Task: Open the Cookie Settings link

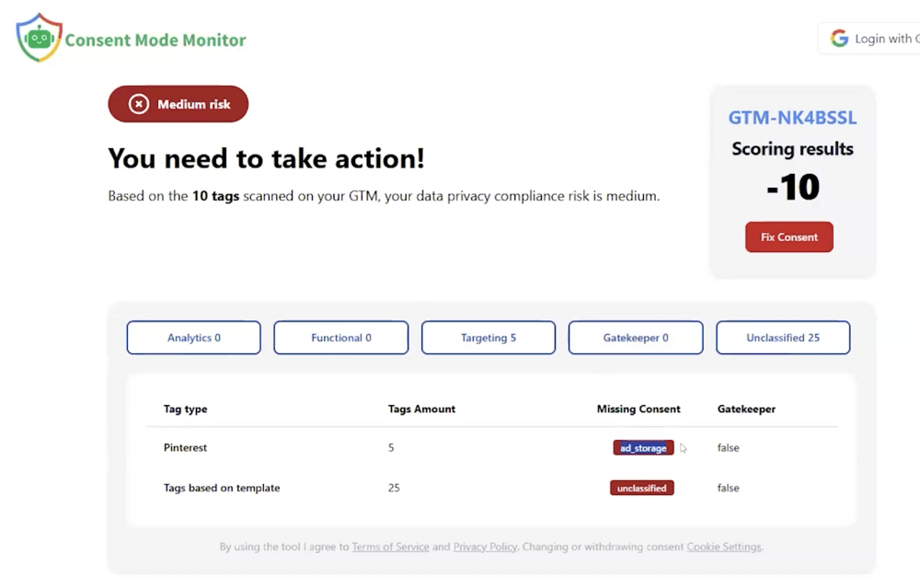Action: coord(724,547)
